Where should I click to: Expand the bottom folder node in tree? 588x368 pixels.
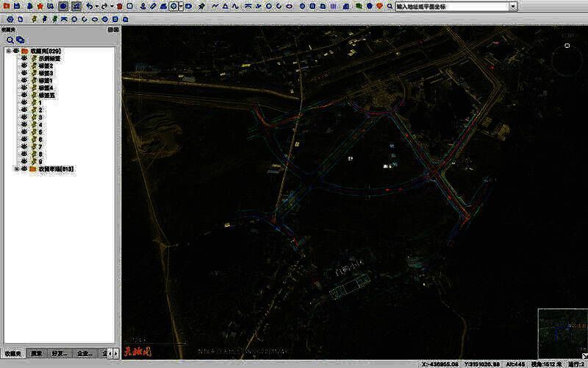pos(16,169)
